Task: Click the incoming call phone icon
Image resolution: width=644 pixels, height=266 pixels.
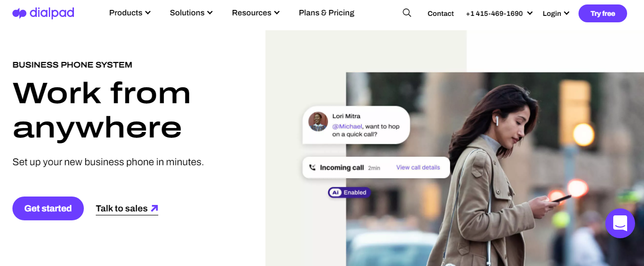Action: point(312,168)
